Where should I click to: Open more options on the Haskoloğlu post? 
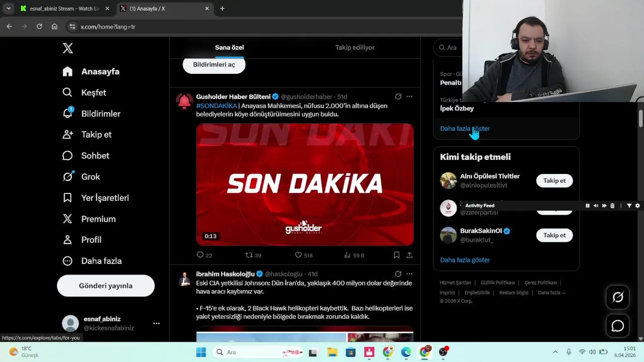410,274
